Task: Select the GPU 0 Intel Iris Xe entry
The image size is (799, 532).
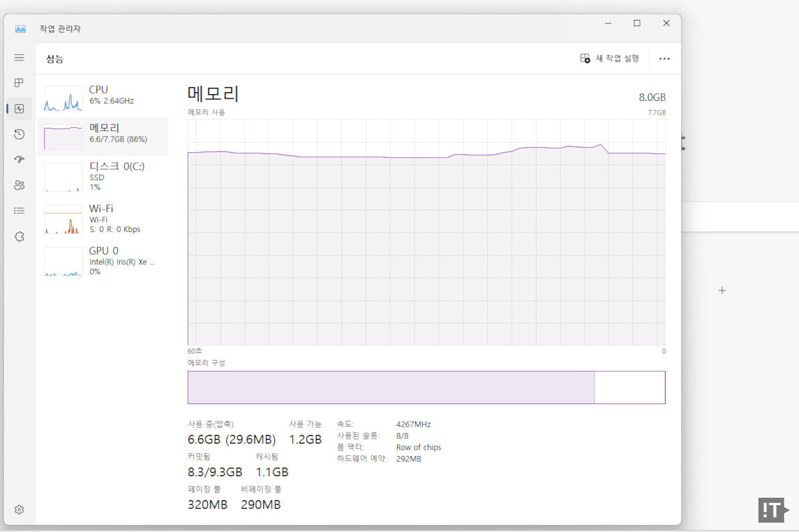Action: (x=103, y=261)
